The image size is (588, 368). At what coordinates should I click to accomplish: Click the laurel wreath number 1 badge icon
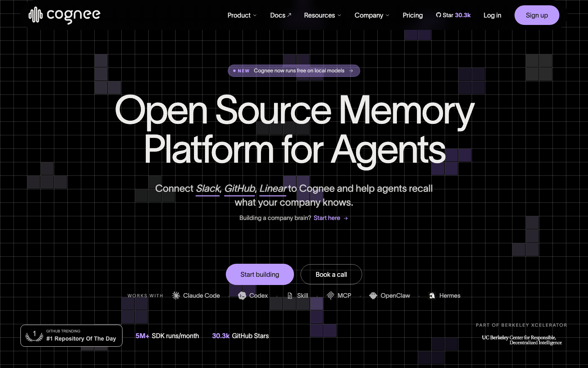coord(34,336)
